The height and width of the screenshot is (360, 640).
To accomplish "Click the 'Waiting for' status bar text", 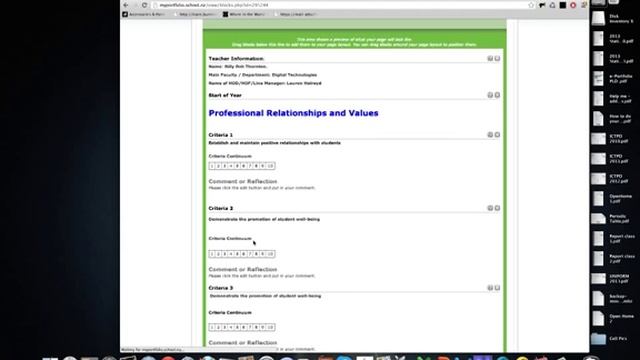I will 152,350.
